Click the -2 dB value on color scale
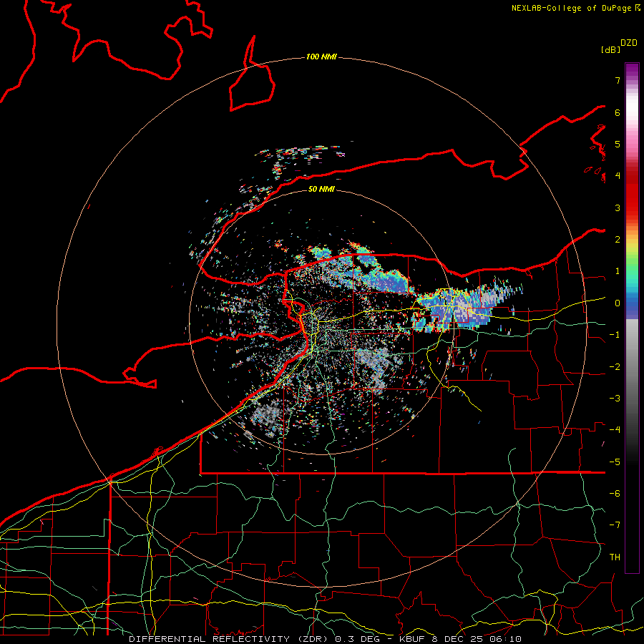 615,367
